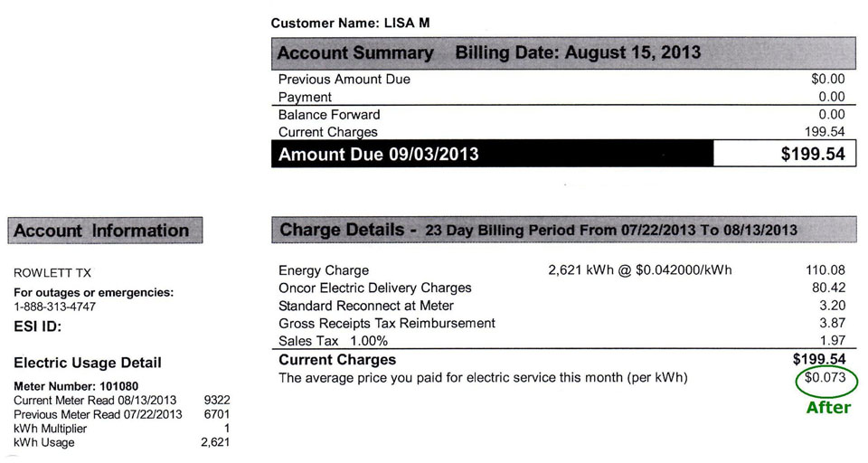This screenshot has height=463, width=868.
Task: Click the Sales Tax 1.00% line
Action: [333, 341]
